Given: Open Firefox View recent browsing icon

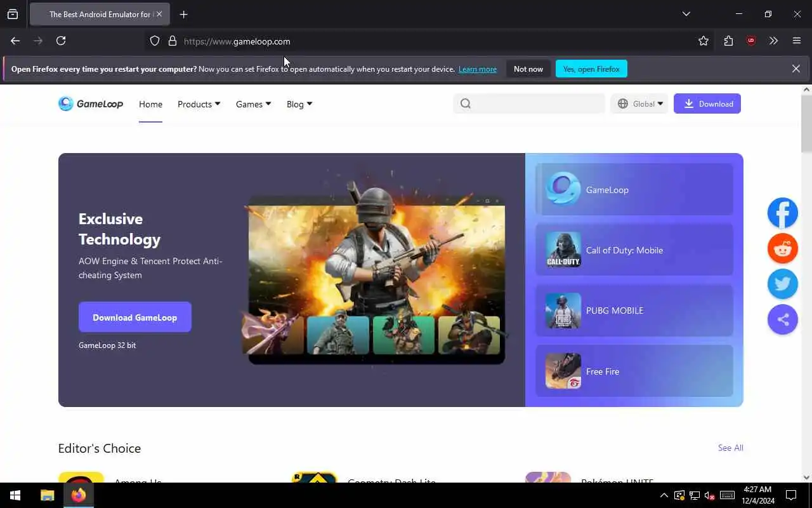Looking at the screenshot, I should (x=13, y=14).
